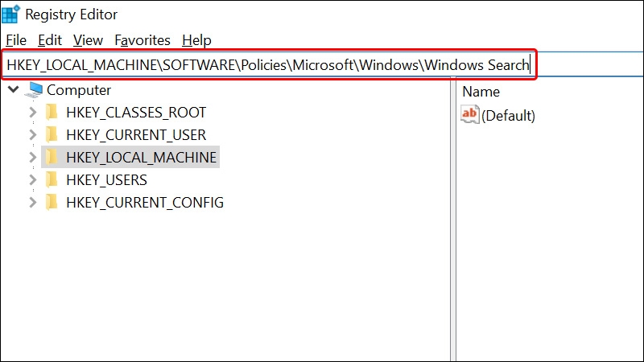The image size is (644, 362).
Task: Select the Computer root node
Action: [78, 90]
